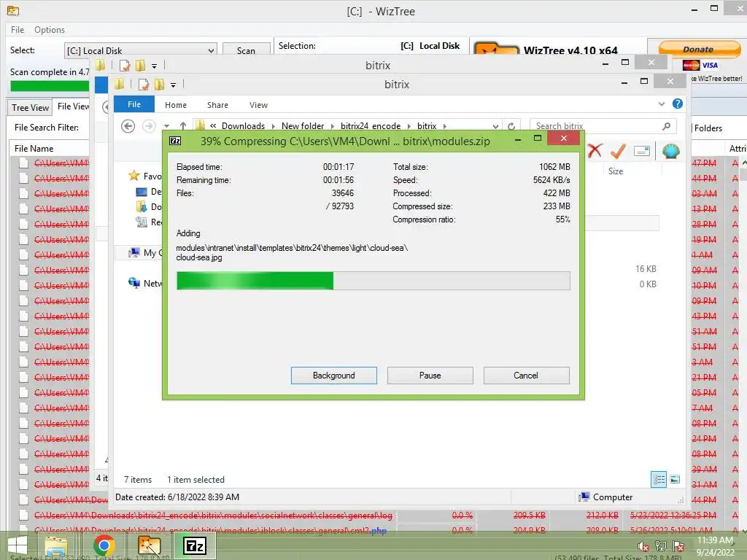Open Quick Access Toolbar customize arrow in front bitrix window

click(x=174, y=85)
